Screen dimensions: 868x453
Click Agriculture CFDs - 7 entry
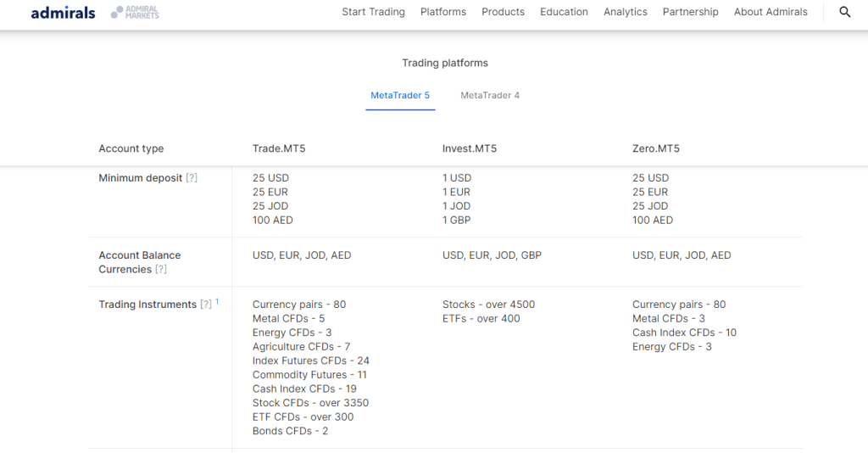[302, 347]
